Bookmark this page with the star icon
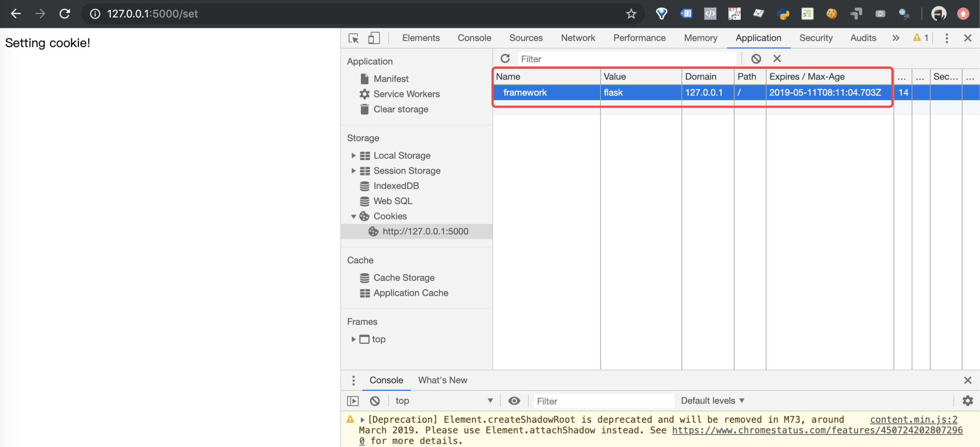This screenshot has width=980, height=447. pos(631,14)
